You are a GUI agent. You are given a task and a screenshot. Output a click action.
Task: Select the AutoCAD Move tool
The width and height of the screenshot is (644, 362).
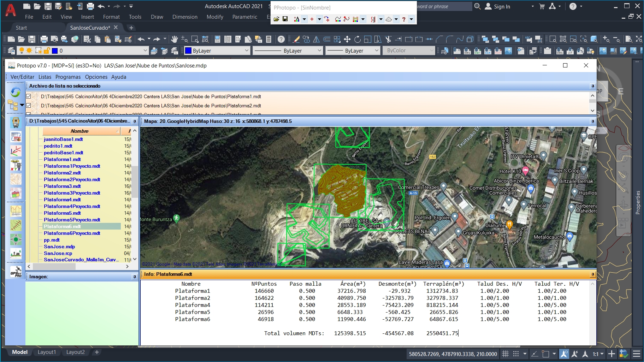347,39
